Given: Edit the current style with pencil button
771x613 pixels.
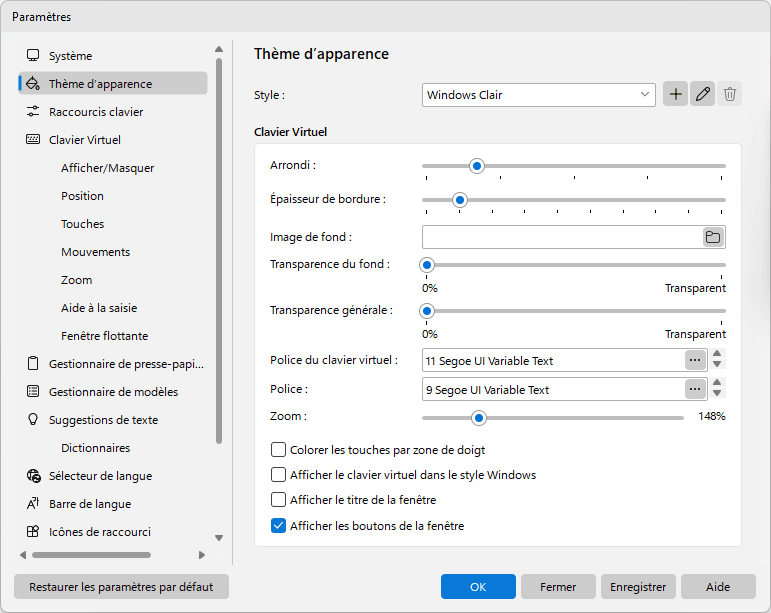Looking at the screenshot, I should click(x=703, y=94).
